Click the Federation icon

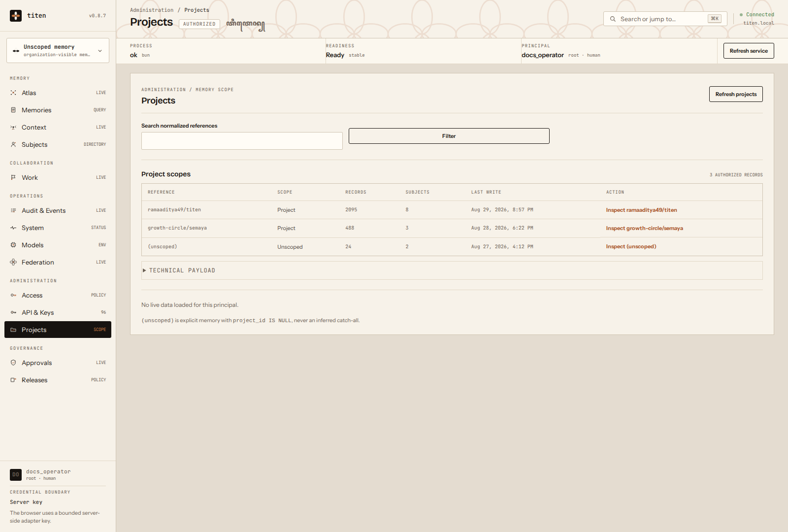(13, 262)
